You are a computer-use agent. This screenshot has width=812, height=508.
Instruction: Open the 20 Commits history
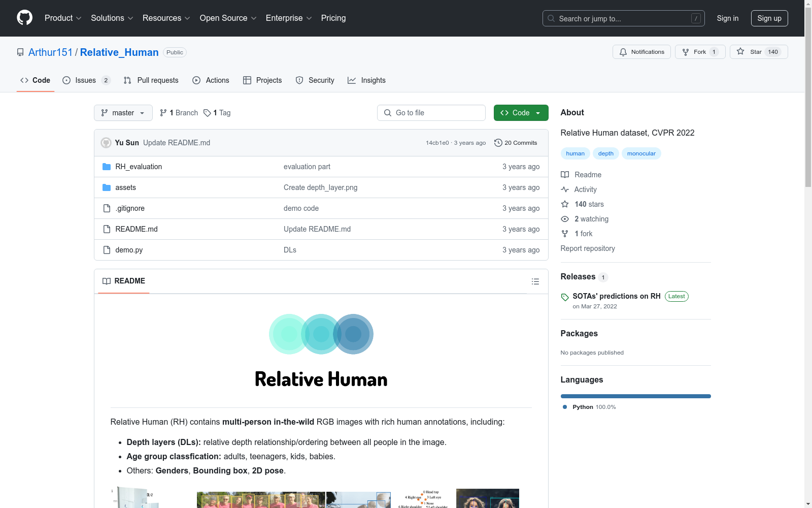pyautogui.click(x=516, y=143)
